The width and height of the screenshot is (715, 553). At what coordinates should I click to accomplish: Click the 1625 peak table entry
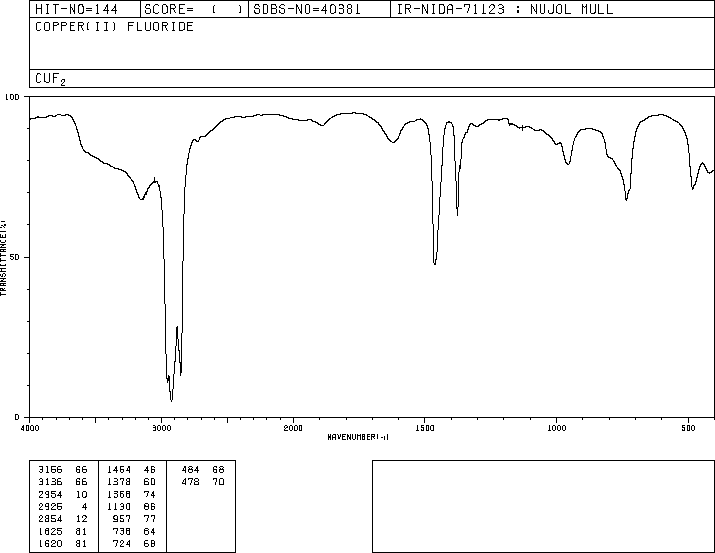[50, 532]
